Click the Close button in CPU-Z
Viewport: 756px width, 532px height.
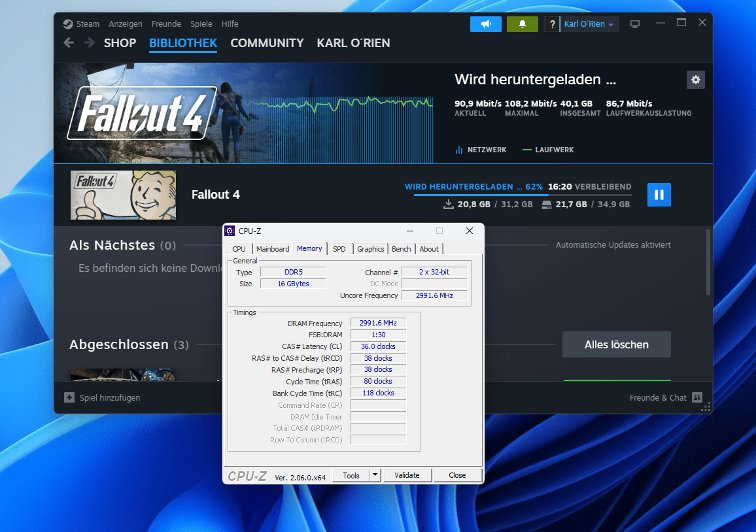click(x=457, y=475)
